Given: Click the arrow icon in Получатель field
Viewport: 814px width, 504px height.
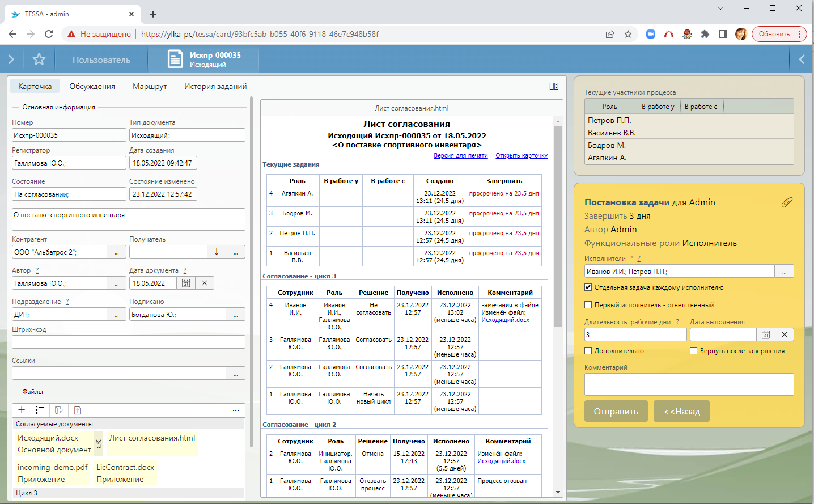Looking at the screenshot, I should pos(217,252).
